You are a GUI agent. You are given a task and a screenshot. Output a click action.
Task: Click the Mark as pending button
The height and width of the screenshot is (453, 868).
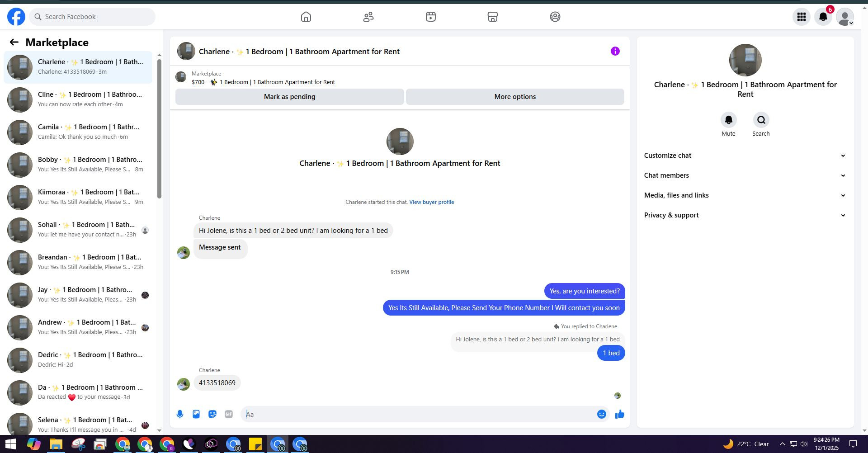point(289,97)
